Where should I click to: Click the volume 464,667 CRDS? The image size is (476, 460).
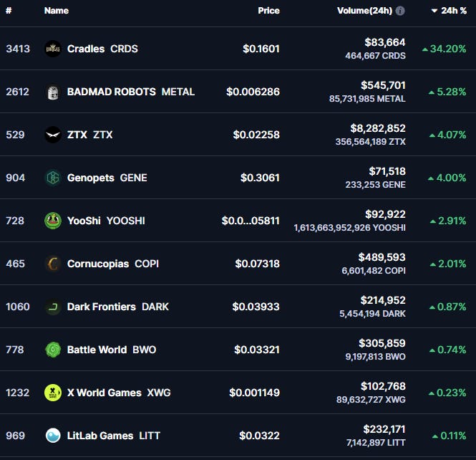click(x=375, y=56)
